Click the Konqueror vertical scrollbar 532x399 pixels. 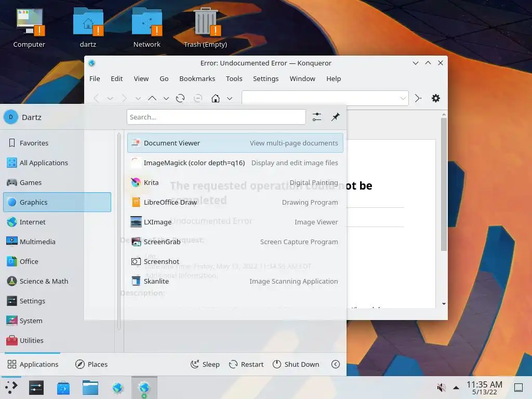(x=444, y=185)
